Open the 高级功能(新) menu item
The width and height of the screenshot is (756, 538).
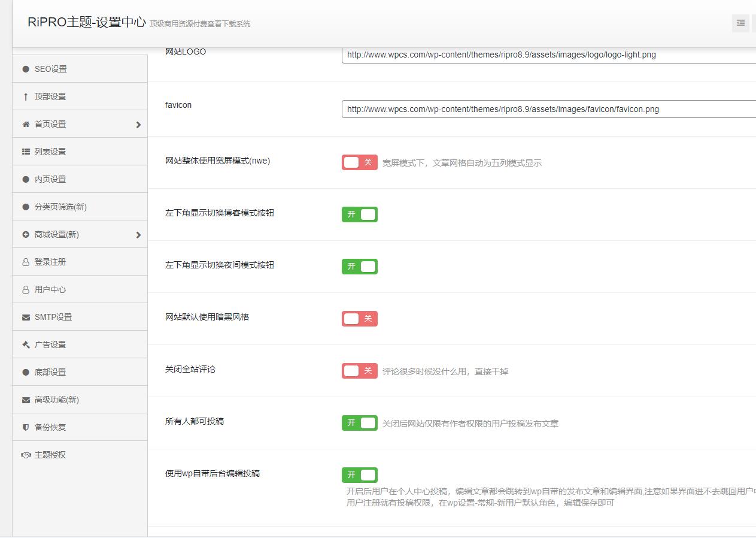[56, 400]
